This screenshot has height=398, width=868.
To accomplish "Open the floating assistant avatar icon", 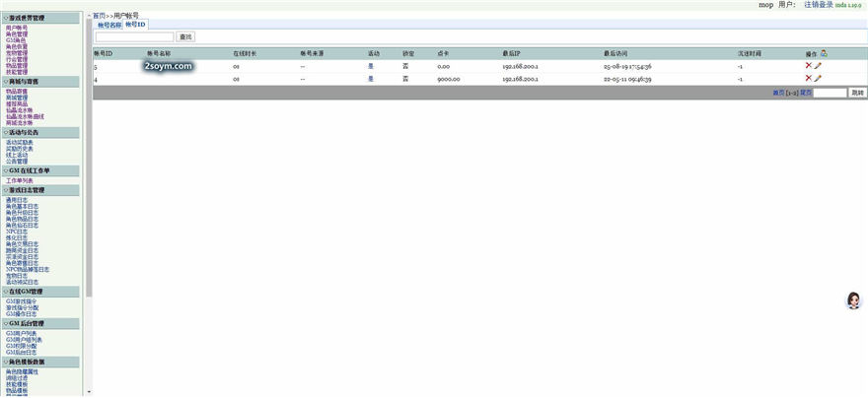I will click(x=853, y=301).
